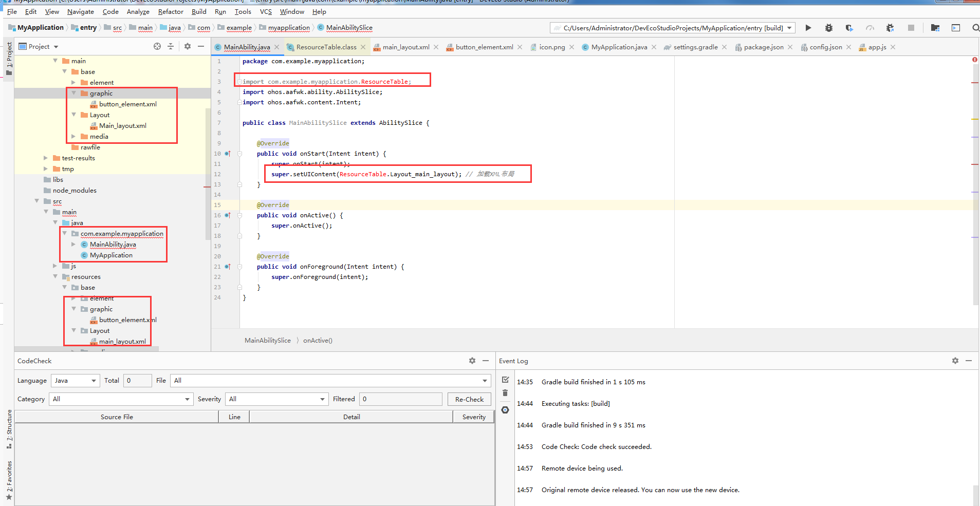The image size is (980, 506).
Task: Click the Total count field in CodeCheck
Action: [x=138, y=381]
